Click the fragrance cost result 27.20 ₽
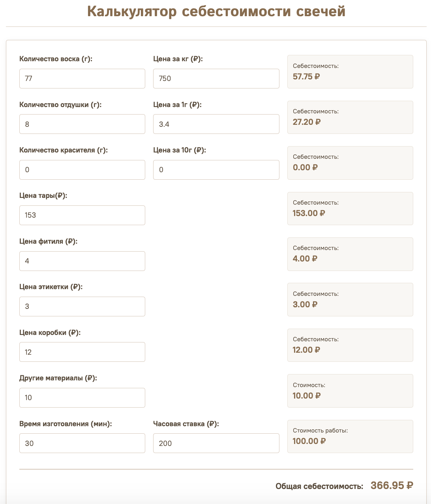Image resolution: width=431 pixels, height=504 pixels. click(307, 122)
